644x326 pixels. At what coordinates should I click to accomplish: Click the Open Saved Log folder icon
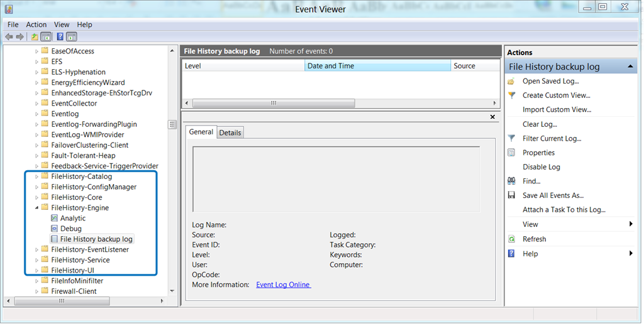point(511,81)
